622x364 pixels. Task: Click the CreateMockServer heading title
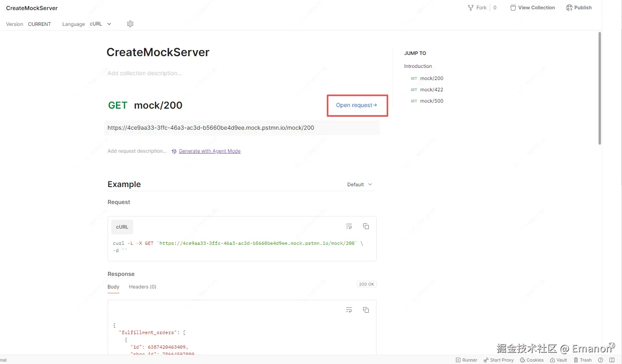pos(158,53)
